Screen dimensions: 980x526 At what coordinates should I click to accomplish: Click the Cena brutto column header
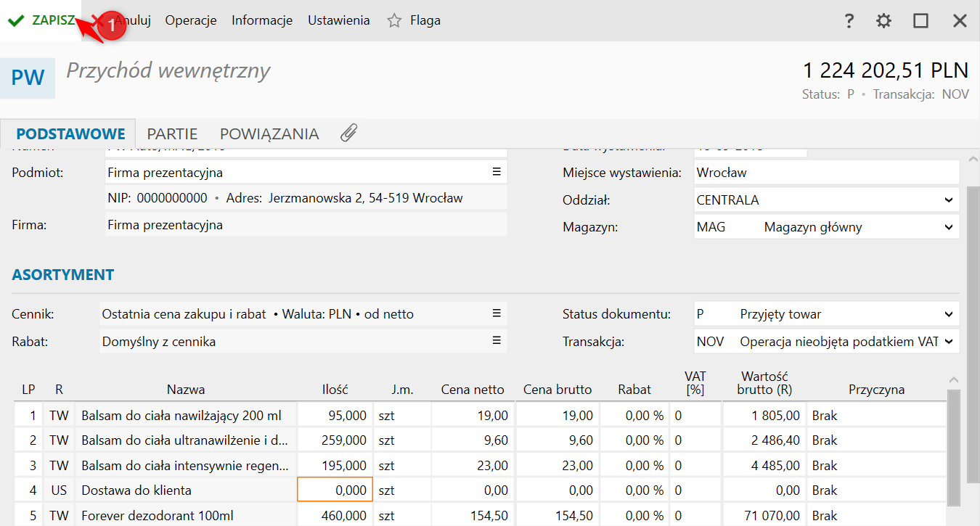[x=557, y=390]
